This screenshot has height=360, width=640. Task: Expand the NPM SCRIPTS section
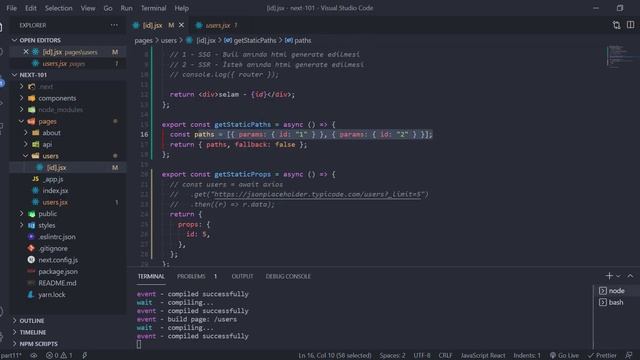(x=38, y=344)
